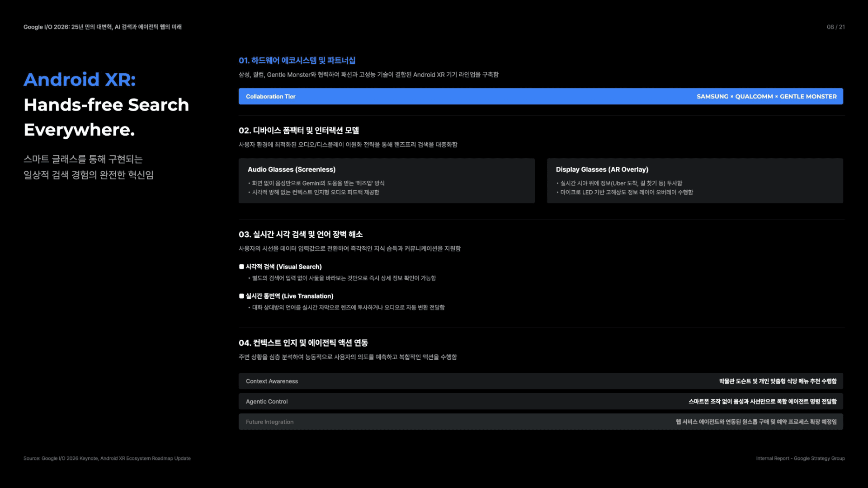This screenshot has width=868, height=488.
Task: Click the 'Agentic Control' row label
Action: [x=267, y=402]
